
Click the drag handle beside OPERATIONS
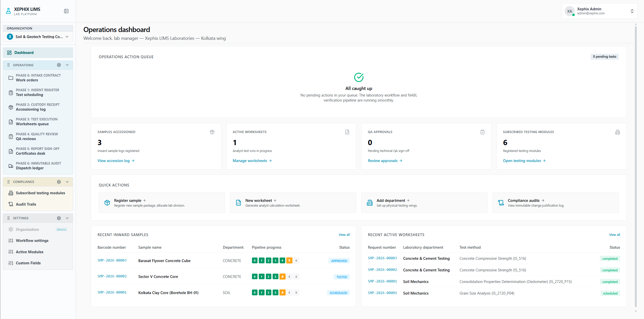[9, 65]
